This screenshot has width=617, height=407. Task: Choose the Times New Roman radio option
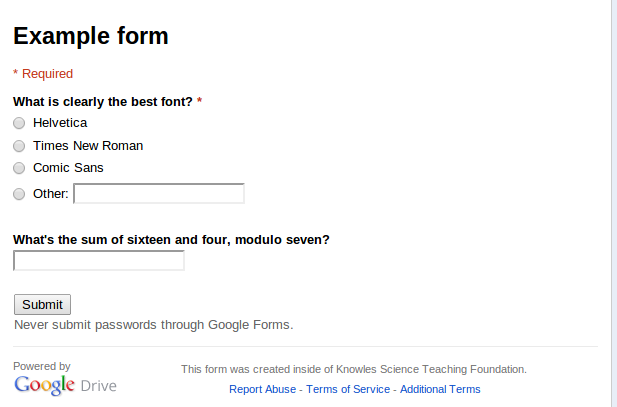19,146
